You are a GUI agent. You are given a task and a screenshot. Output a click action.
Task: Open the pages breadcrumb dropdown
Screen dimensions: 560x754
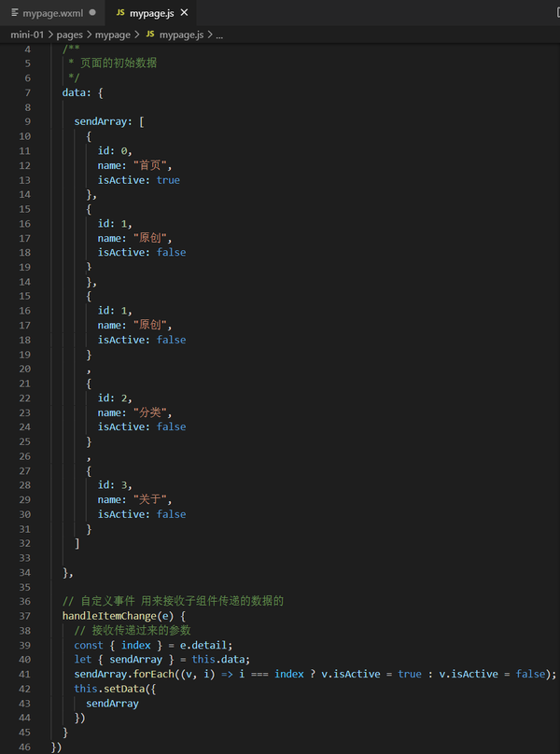click(x=70, y=34)
